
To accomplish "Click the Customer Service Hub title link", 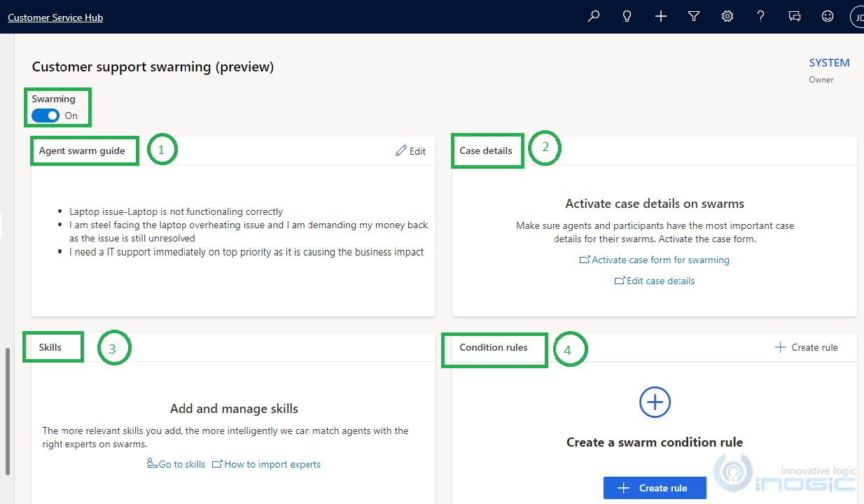I will tap(55, 17).
